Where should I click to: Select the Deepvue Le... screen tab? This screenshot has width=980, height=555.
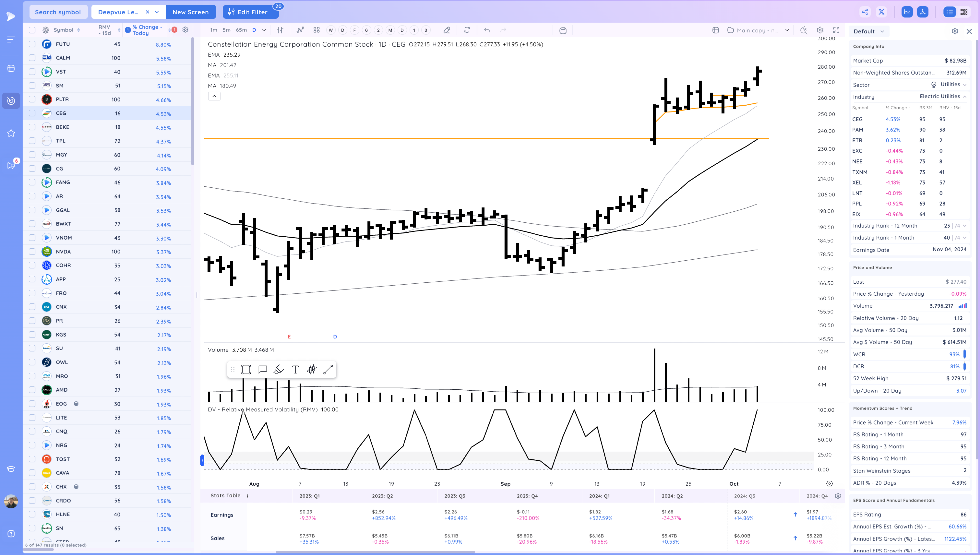[118, 12]
